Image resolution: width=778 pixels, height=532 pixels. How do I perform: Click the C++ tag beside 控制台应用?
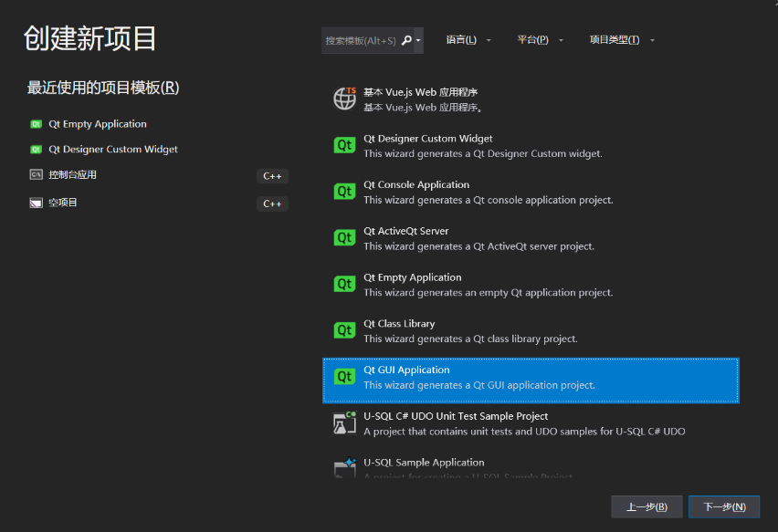click(272, 176)
